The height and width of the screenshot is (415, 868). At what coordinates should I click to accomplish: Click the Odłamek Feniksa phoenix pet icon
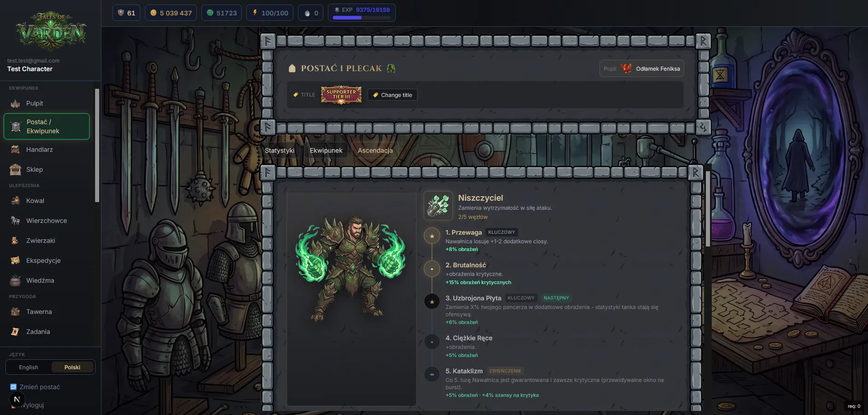[627, 68]
